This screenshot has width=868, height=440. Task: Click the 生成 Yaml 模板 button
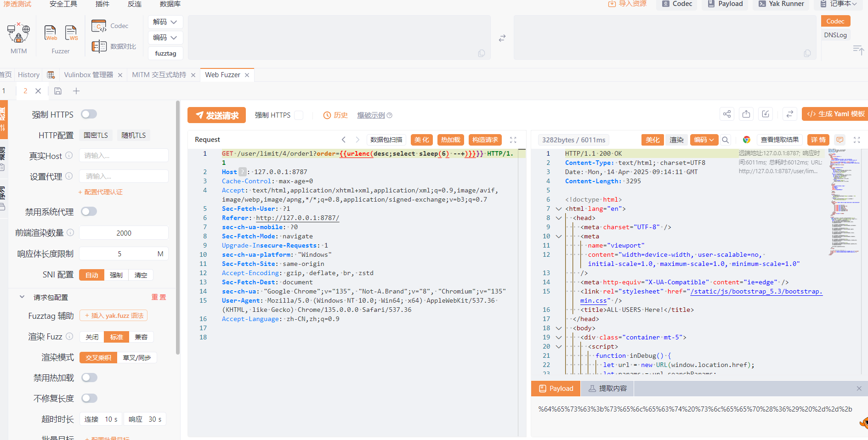pyautogui.click(x=835, y=114)
